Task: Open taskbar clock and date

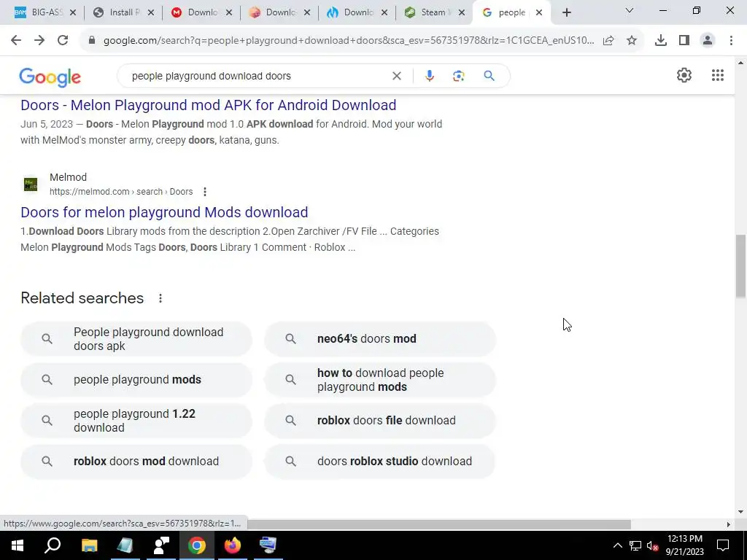Action: tap(684, 545)
